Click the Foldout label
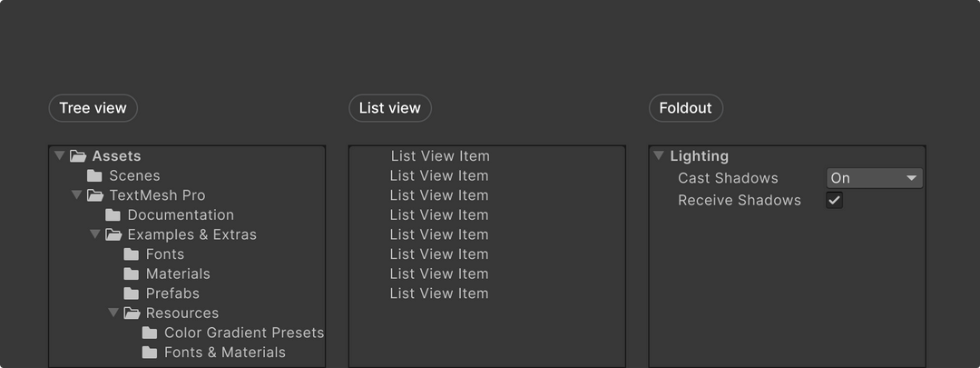The width and height of the screenshot is (980, 368). [x=685, y=108]
